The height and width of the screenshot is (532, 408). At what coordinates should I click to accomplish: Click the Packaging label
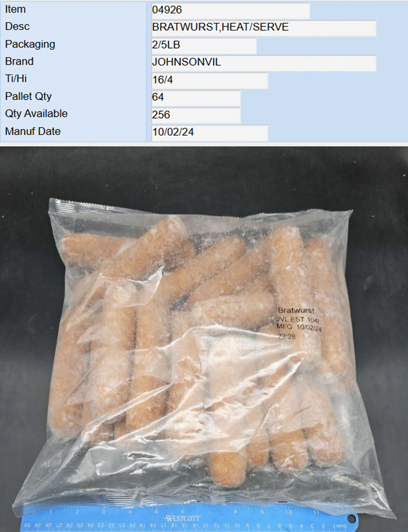pos(30,44)
